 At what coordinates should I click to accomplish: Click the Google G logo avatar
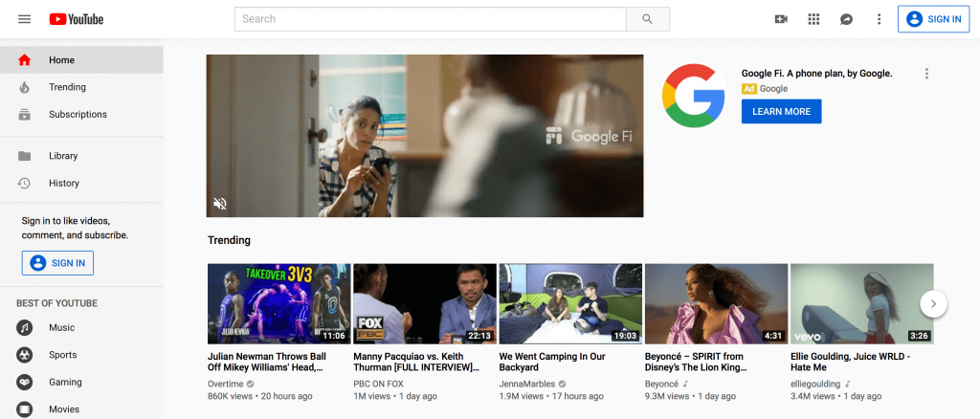coord(693,95)
